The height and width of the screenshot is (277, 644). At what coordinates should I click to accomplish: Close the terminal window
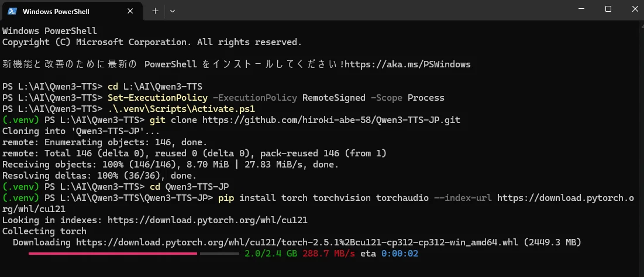[635, 9]
